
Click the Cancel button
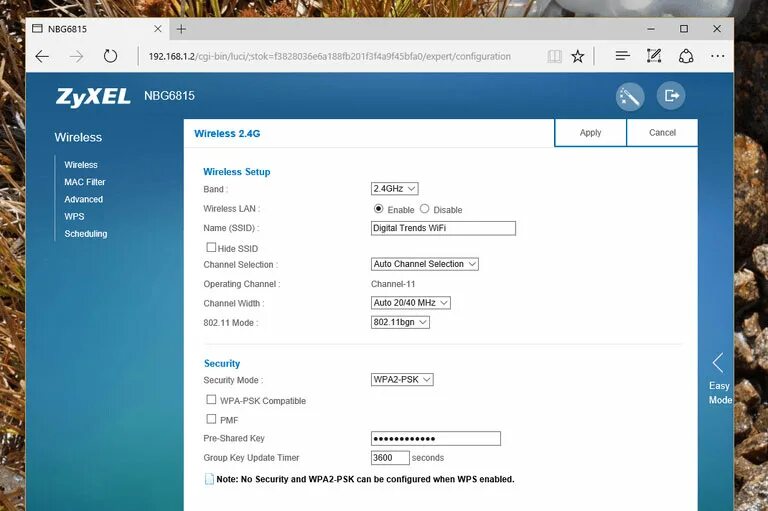tap(662, 133)
